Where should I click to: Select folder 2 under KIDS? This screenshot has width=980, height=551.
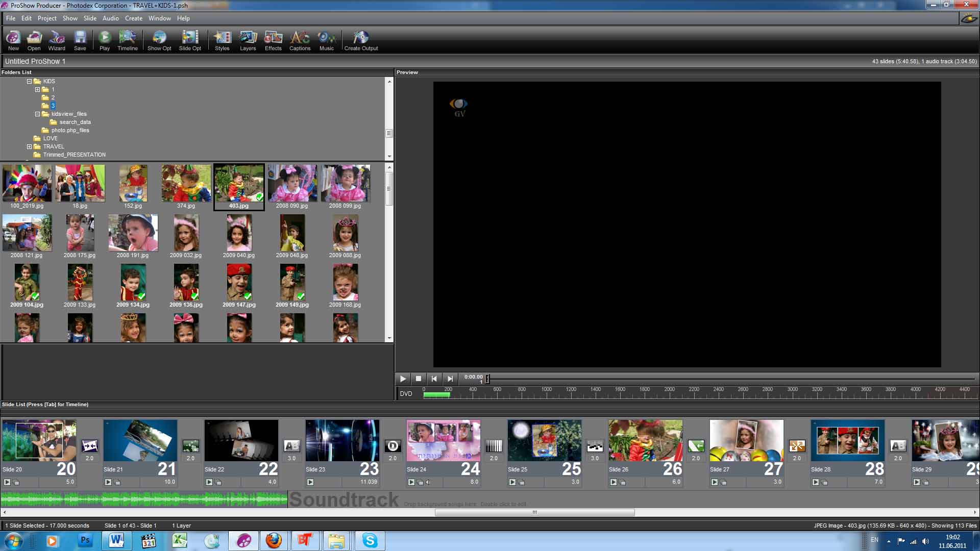pyautogui.click(x=53, y=97)
